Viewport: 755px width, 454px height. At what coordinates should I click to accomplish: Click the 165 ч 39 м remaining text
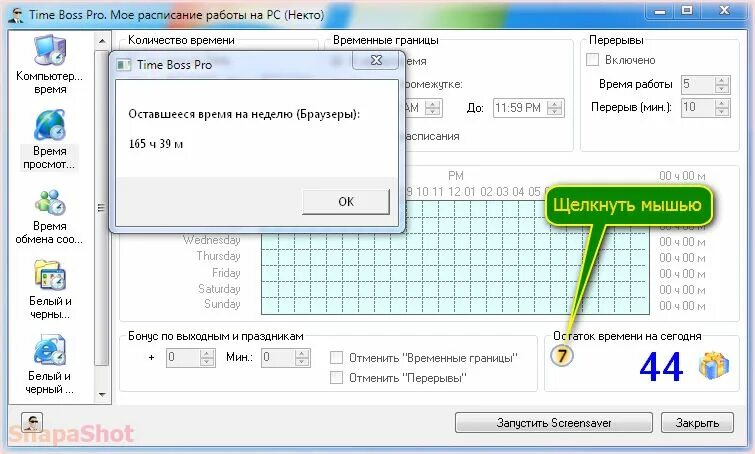pos(156,143)
